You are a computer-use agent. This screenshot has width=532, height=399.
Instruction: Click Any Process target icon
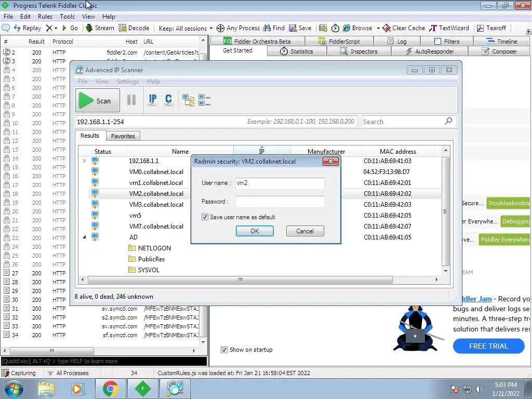[220, 28]
